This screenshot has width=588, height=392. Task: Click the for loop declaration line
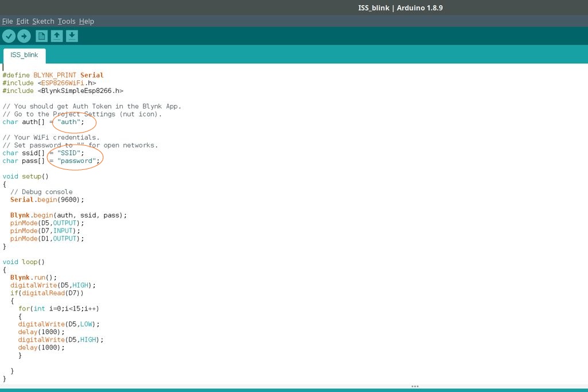point(59,309)
